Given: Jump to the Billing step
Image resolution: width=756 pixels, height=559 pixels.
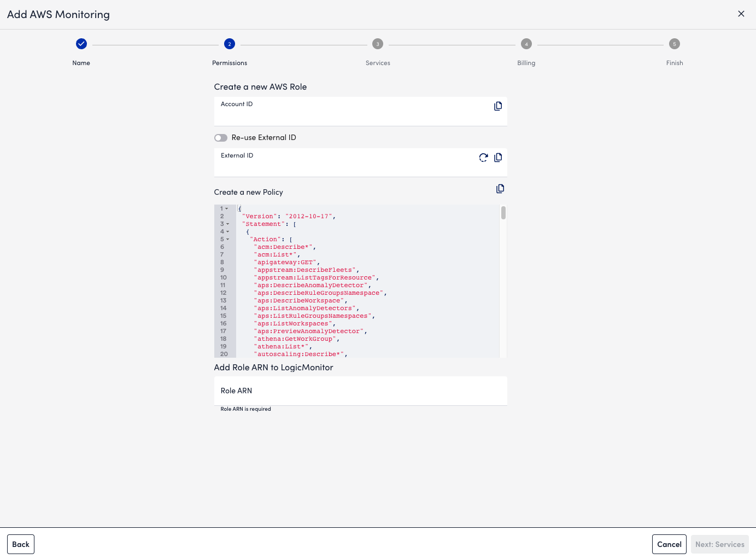Looking at the screenshot, I should click(526, 44).
